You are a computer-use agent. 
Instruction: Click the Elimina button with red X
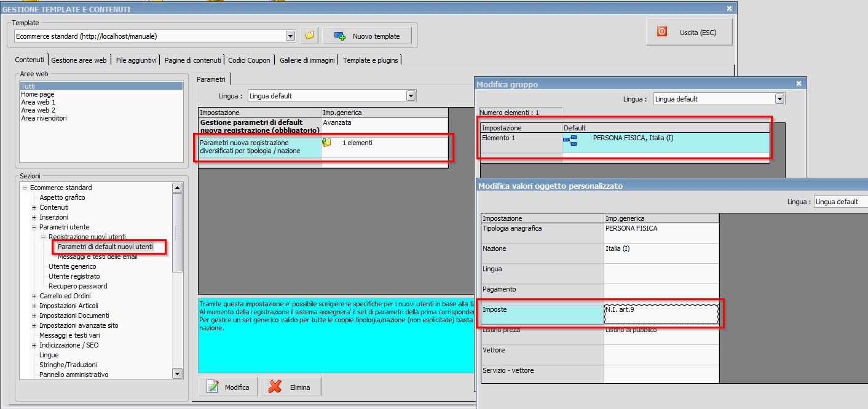tap(291, 387)
